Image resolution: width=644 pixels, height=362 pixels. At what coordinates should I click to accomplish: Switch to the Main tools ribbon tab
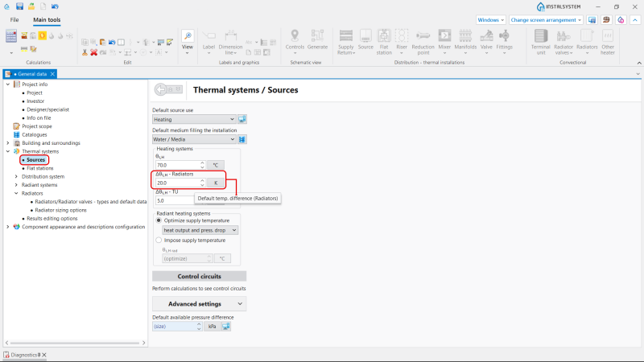(47, 19)
